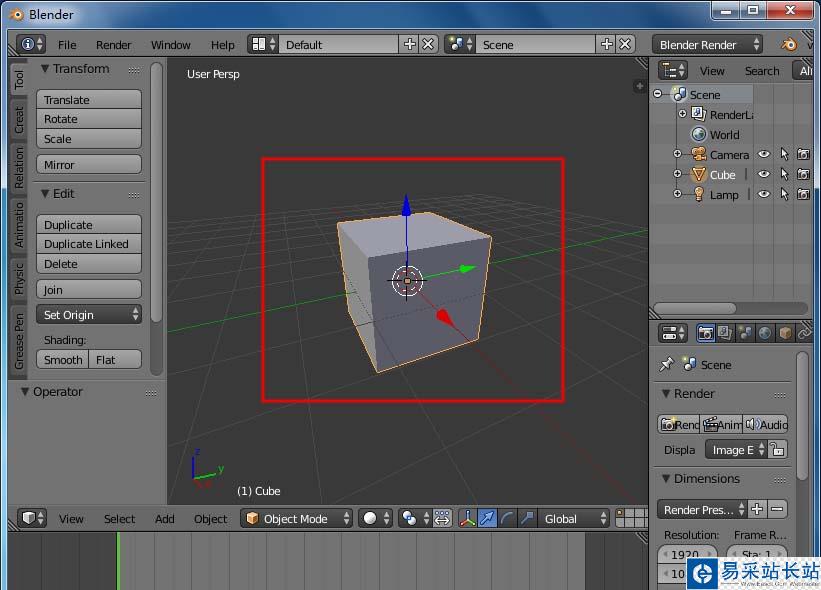Open pivot point selector

click(x=415, y=518)
